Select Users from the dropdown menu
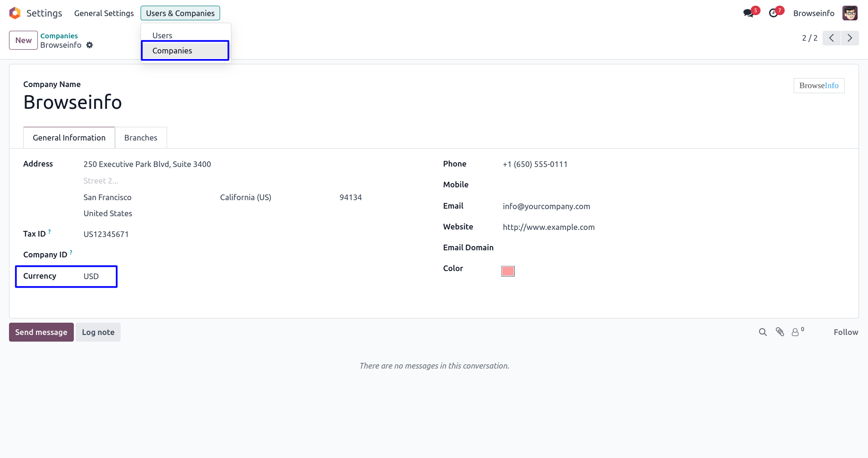The width and height of the screenshot is (868, 458). pyautogui.click(x=162, y=35)
